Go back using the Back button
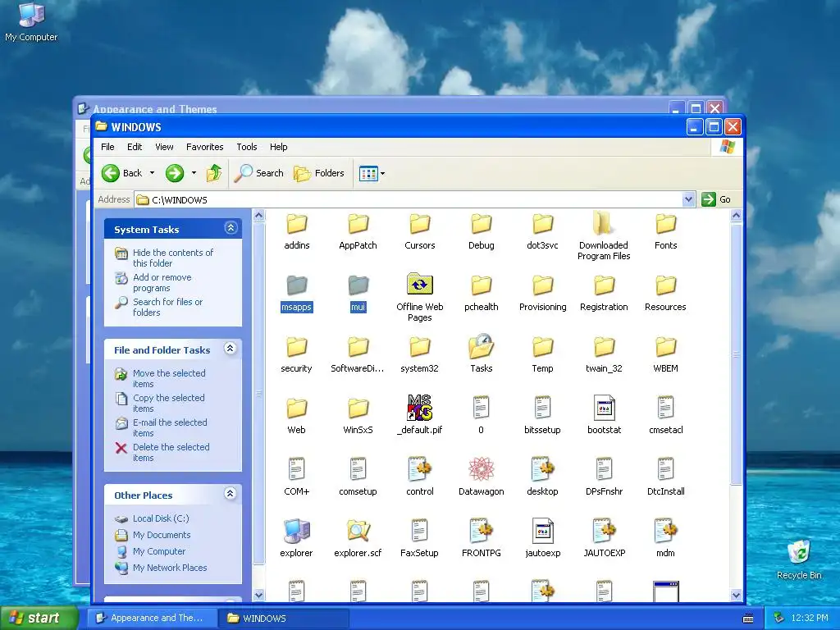840x630 pixels. coord(122,173)
